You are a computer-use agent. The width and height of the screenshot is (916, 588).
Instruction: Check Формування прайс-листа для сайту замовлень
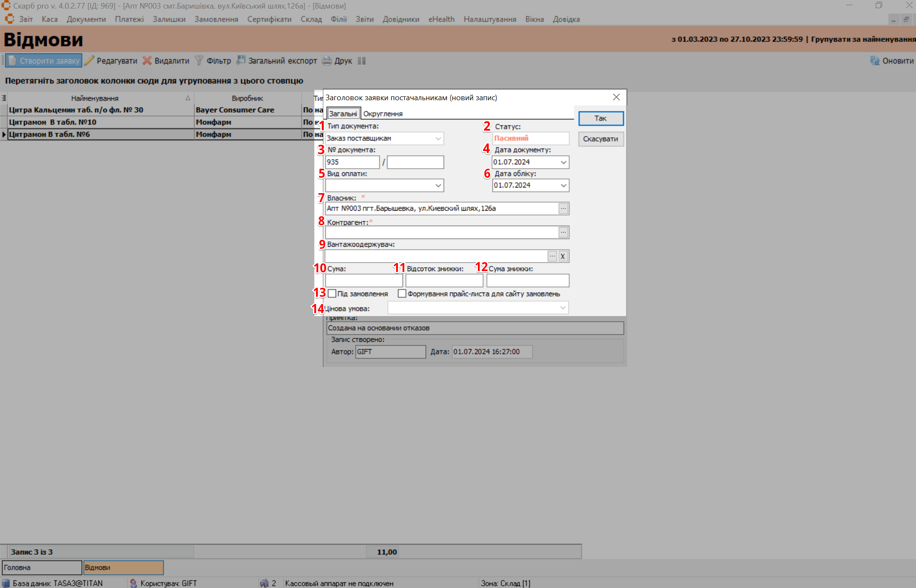[x=402, y=294]
